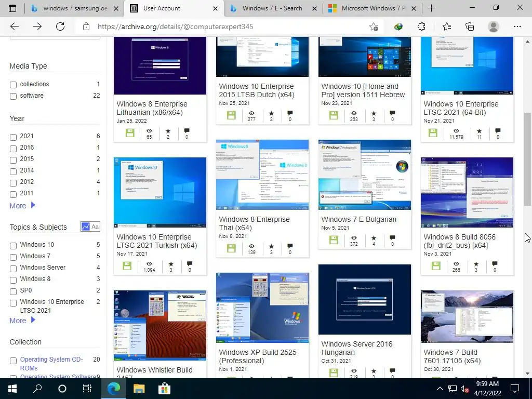532x399 pixels.
Task: Open Windows Start menu
Action: pyautogui.click(x=12, y=389)
